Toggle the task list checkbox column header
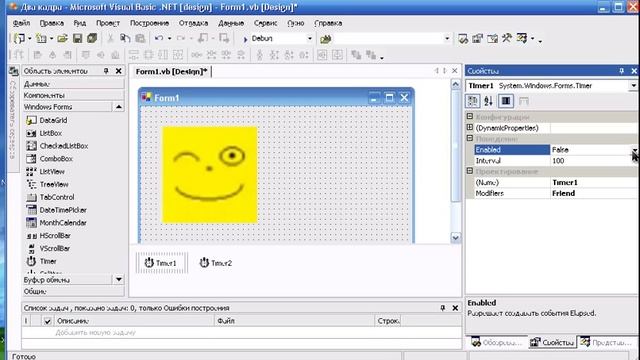 pos(47,321)
